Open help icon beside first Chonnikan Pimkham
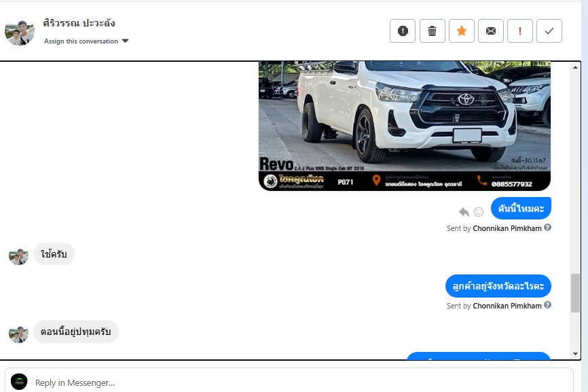Screen dimensions: 588x392 (547, 228)
